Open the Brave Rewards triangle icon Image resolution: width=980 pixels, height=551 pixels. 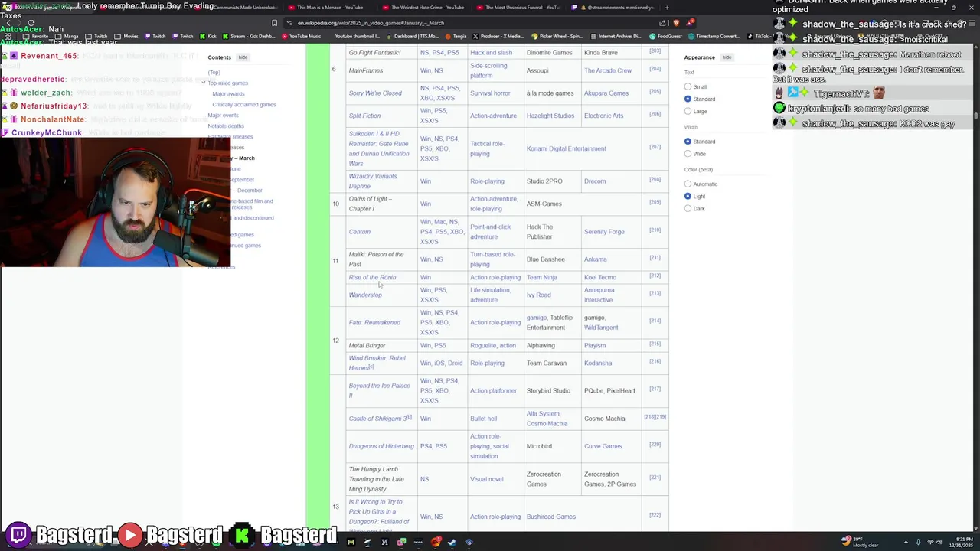[x=690, y=23]
